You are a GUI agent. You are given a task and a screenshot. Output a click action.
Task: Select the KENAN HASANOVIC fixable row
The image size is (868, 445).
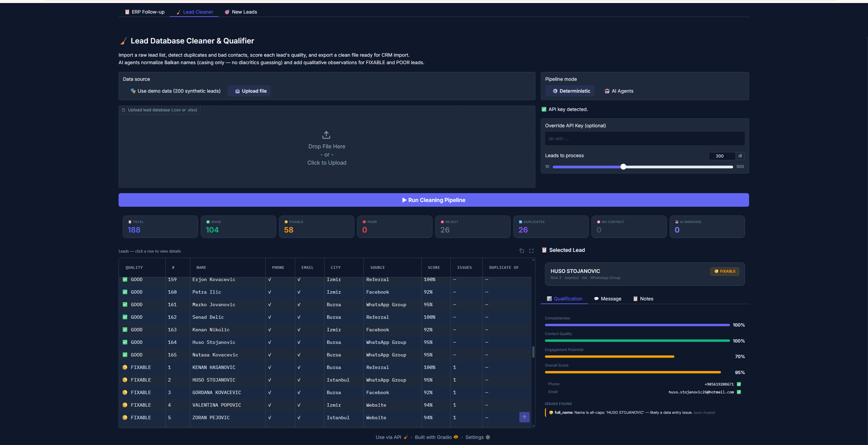(x=325, y=367)
